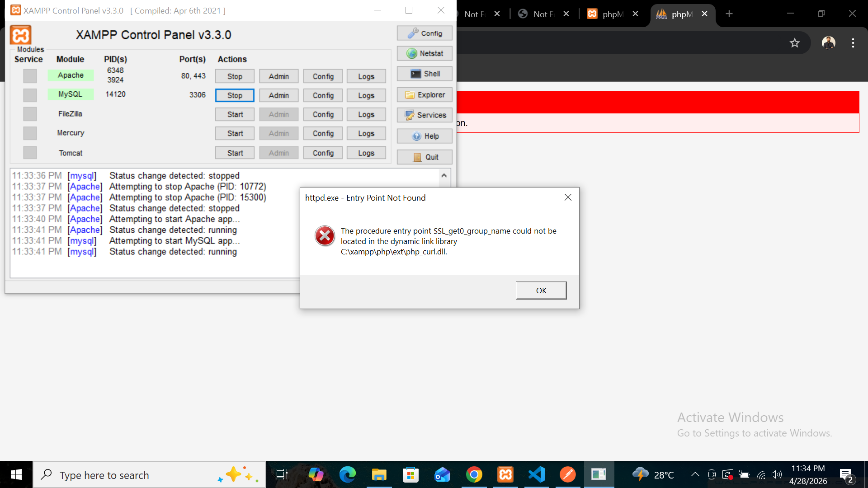Start the Tomcat module
The image size is (868, 488).
tap(235, 153)
